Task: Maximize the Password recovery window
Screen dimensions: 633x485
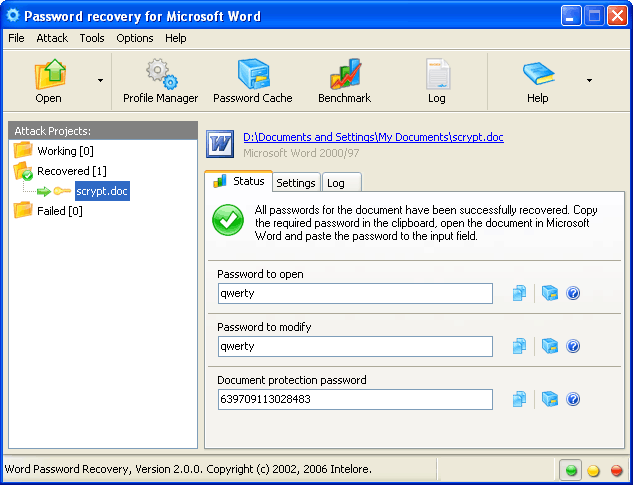Action: 594,16
